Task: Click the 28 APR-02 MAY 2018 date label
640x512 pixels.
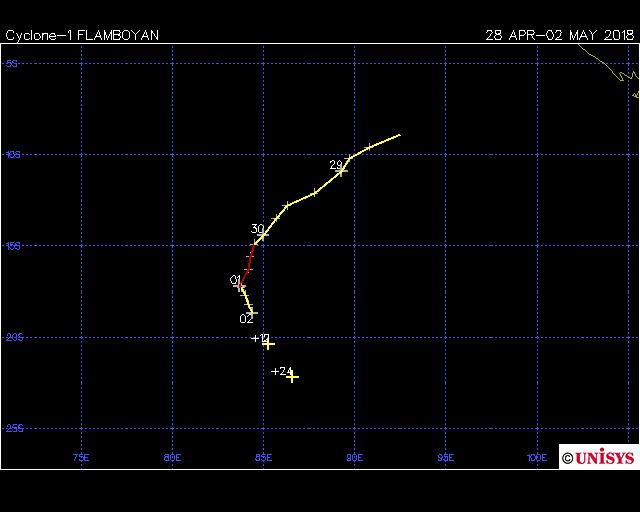Action: coord(559,35)
